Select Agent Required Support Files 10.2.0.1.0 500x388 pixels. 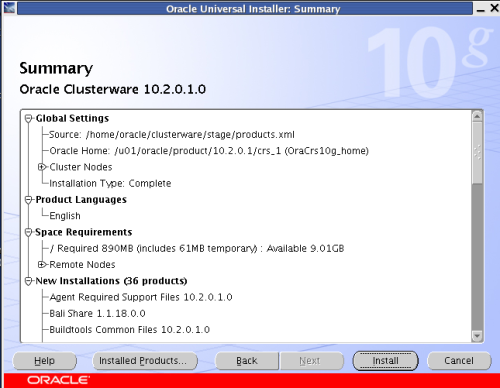141,297
